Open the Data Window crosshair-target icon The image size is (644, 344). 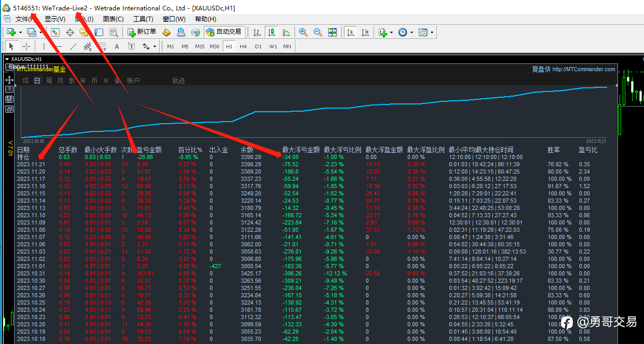pos(69,32)
